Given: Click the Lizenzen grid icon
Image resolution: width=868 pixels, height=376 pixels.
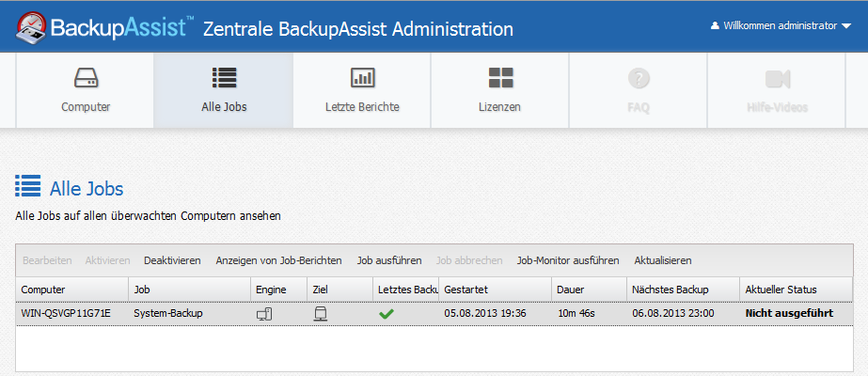Looking at the screenshot, I should point(500,78).
